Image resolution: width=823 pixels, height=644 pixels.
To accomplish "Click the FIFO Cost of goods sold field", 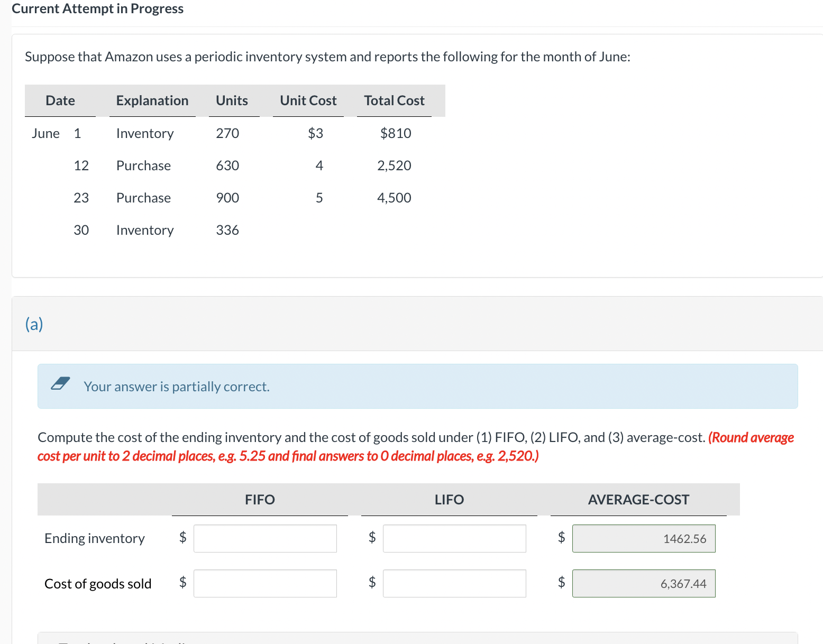I will (265, 583).
